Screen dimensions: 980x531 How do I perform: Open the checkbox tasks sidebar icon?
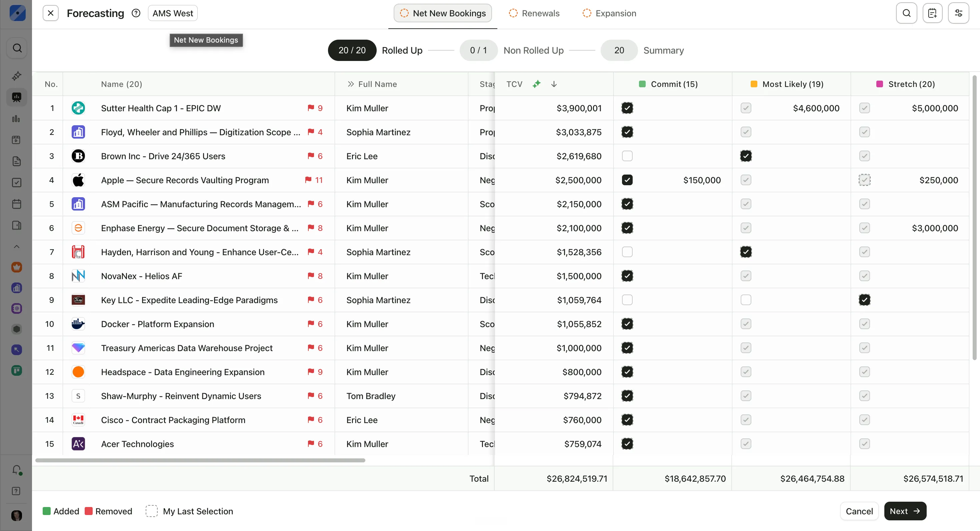16,183
